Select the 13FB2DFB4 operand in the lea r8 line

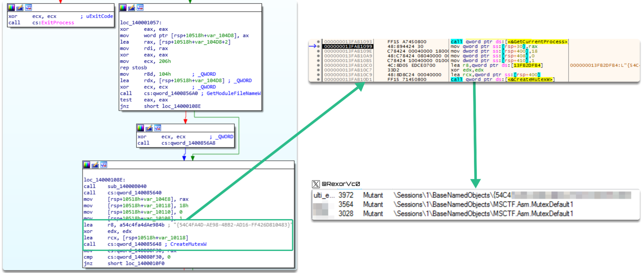(527, 65)
